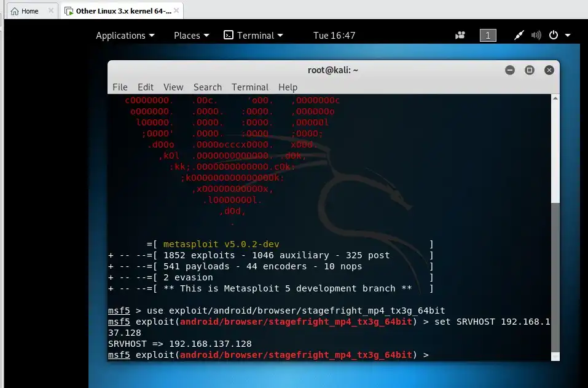Click the Home tab house icon
This screenshot has width=588, height=388.
point(15,11)
